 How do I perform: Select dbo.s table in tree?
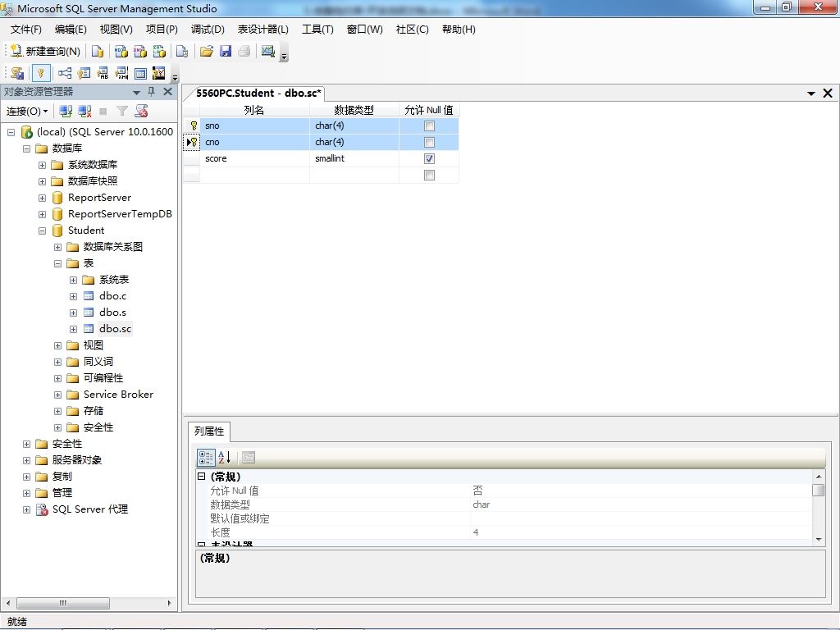(112, 313)
